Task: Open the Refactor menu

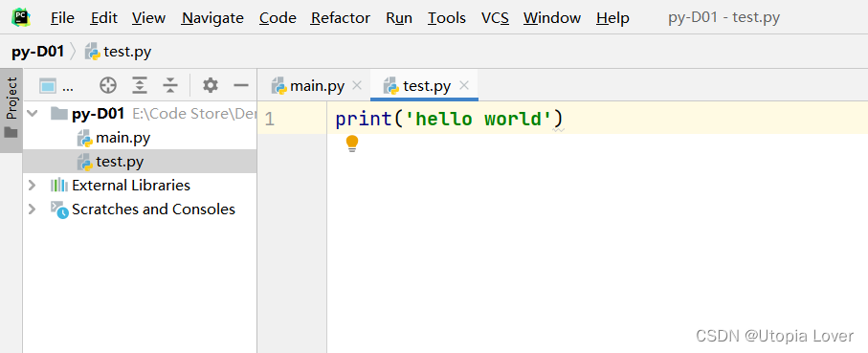Action: click(341, 18)
